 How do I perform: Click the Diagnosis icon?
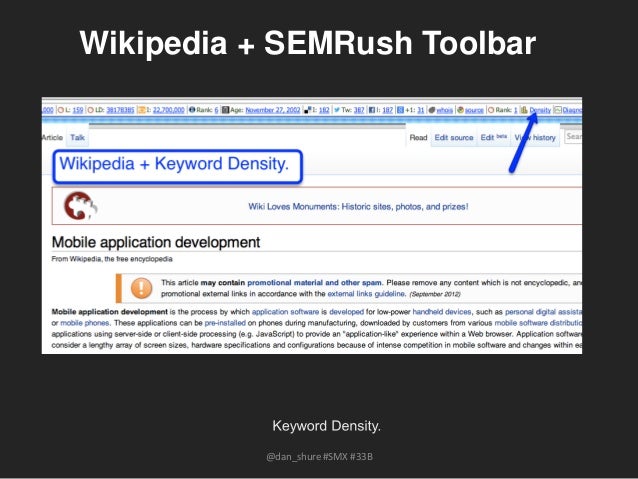tap(558, 110)
